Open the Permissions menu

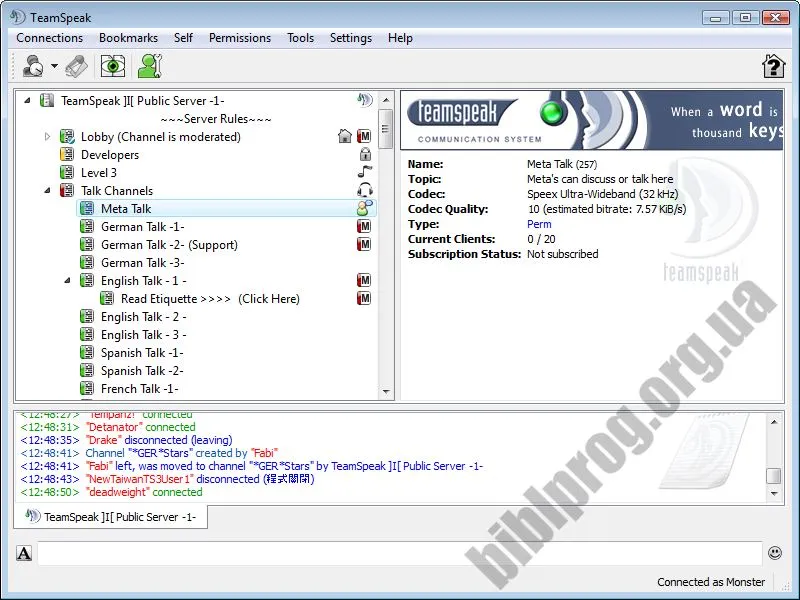(x=240, y=38)
